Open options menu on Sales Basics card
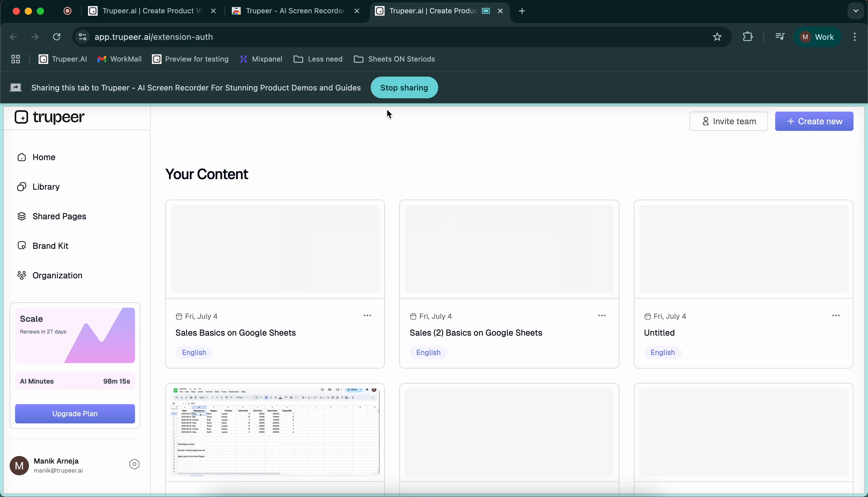868x497 pixels. [x=368, y=315]
